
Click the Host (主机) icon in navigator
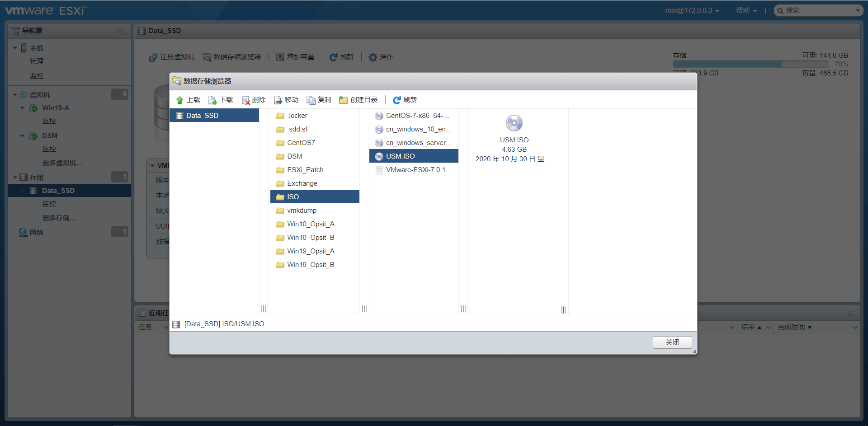tap(24, 48)
